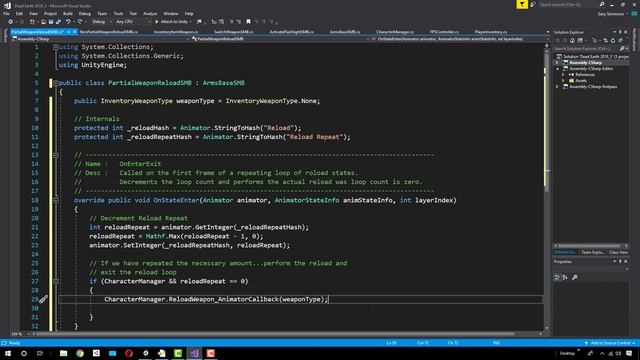Click the Alphabetical sort icon in Properties
The image size is (640, 360).
click(565, 278)
